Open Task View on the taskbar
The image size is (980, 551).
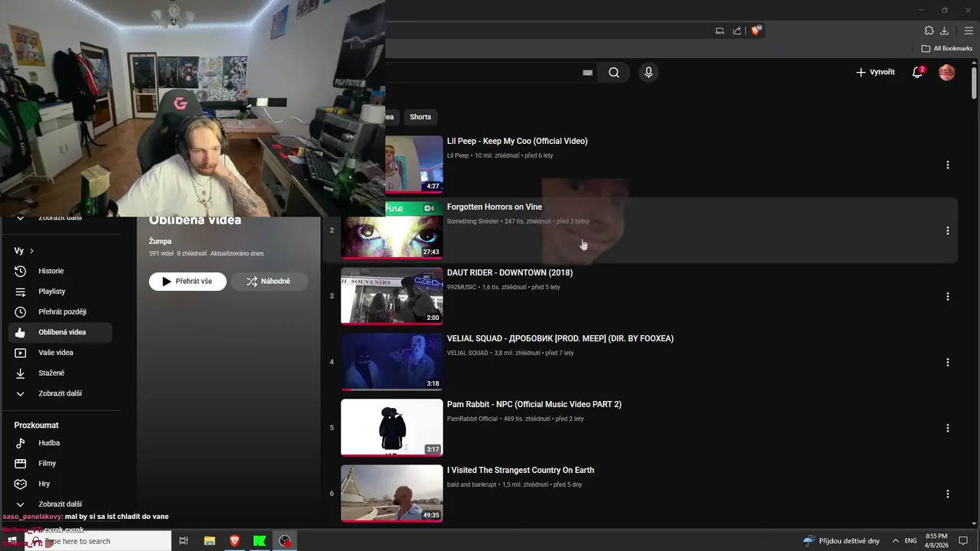[x=184, y=541]
